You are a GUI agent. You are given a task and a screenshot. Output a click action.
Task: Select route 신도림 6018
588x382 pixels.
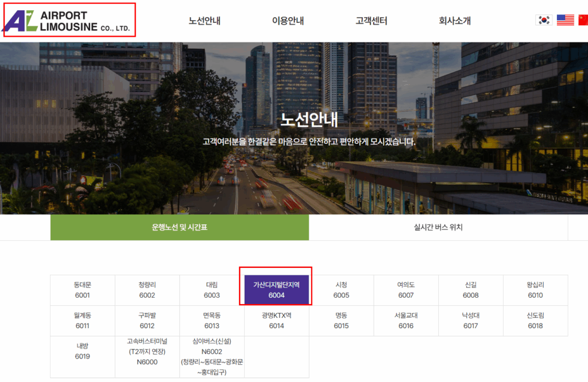(x=536, y=321)
